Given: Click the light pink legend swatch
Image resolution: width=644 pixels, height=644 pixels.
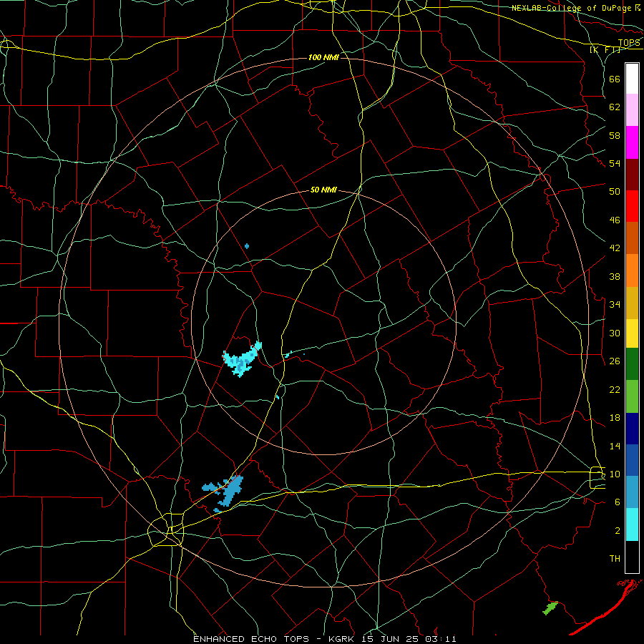Looking at the screenshot, I should (x=632, y=109).
